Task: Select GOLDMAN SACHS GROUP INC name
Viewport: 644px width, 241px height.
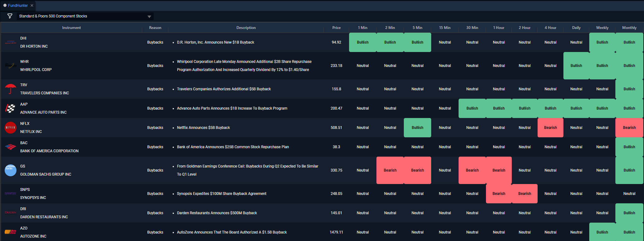Action: point(46,174)
